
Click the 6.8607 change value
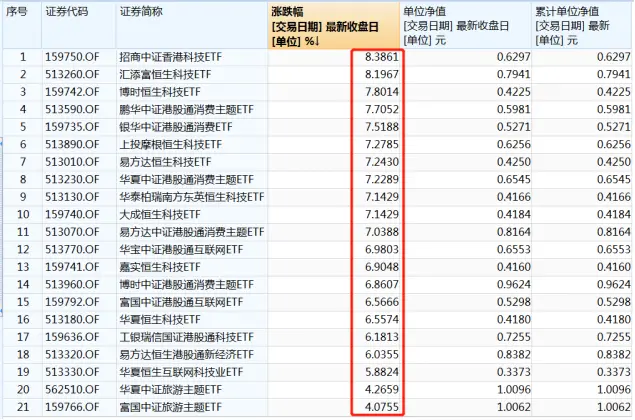[381, 285]
